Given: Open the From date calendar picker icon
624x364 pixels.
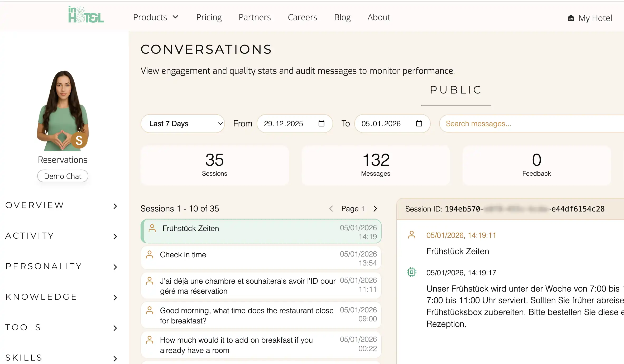Looking at the screenshot, I should 321,123.
